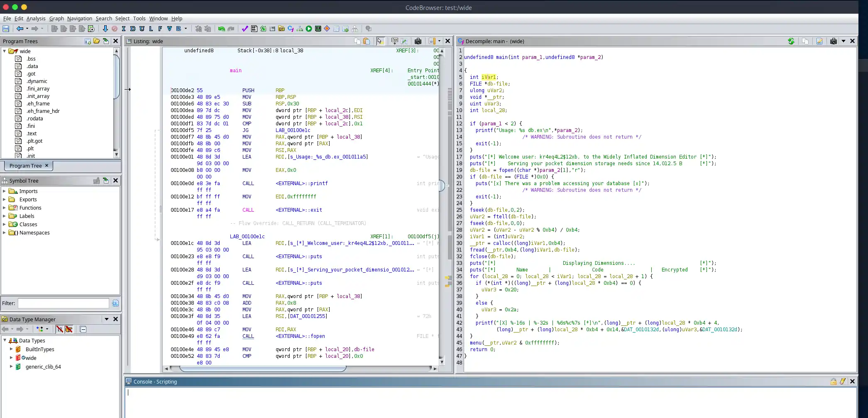
Task: Click the Symbol Tree Filter text field
Action: [63, 303]
